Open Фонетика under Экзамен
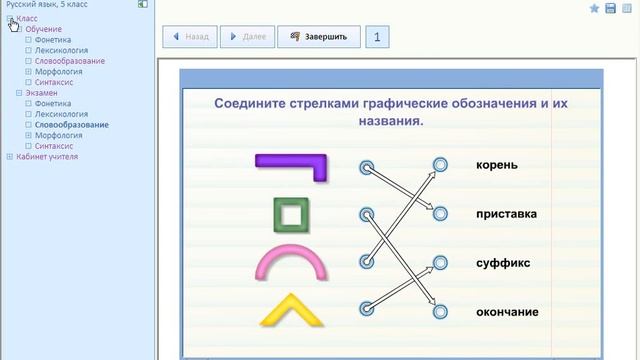This screenshot has height=360, width=640. (53, 103)
